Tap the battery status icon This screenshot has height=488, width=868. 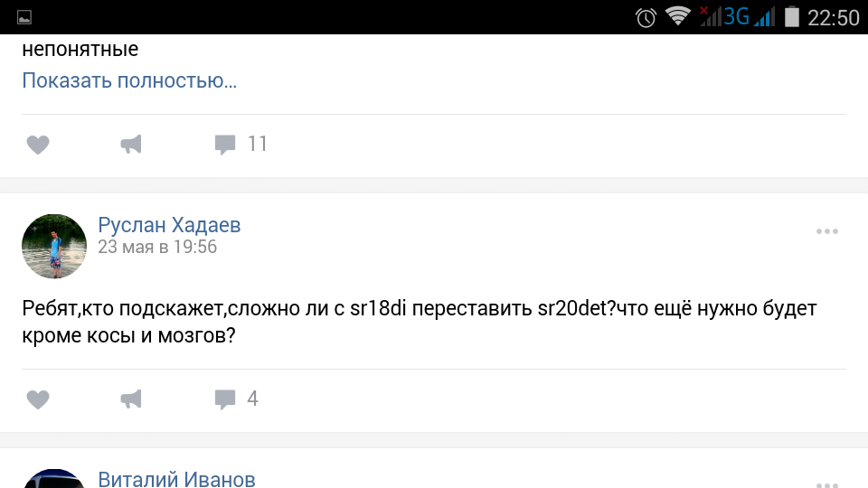(x=792, y=16)
